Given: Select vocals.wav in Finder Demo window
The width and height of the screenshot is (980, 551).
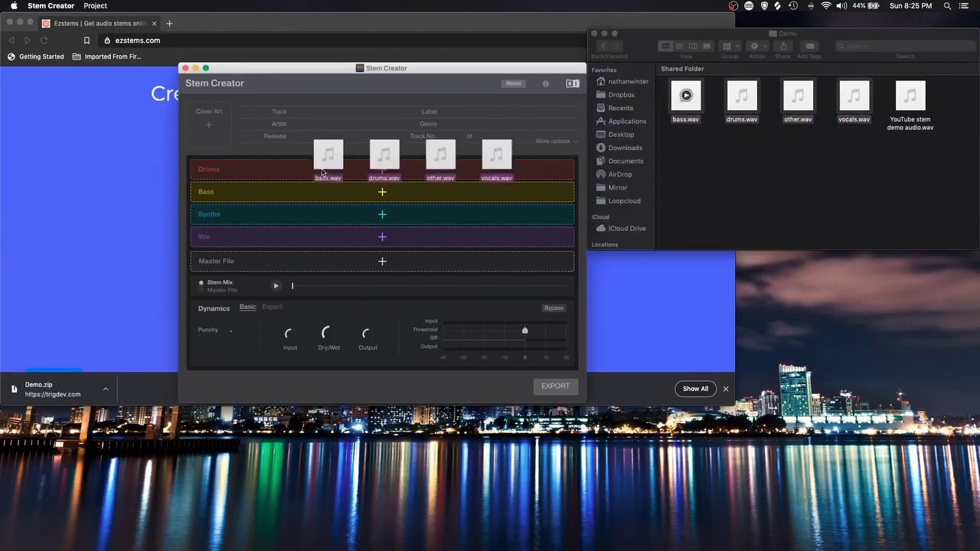Looking at the screenshot, I should (854, 102).
